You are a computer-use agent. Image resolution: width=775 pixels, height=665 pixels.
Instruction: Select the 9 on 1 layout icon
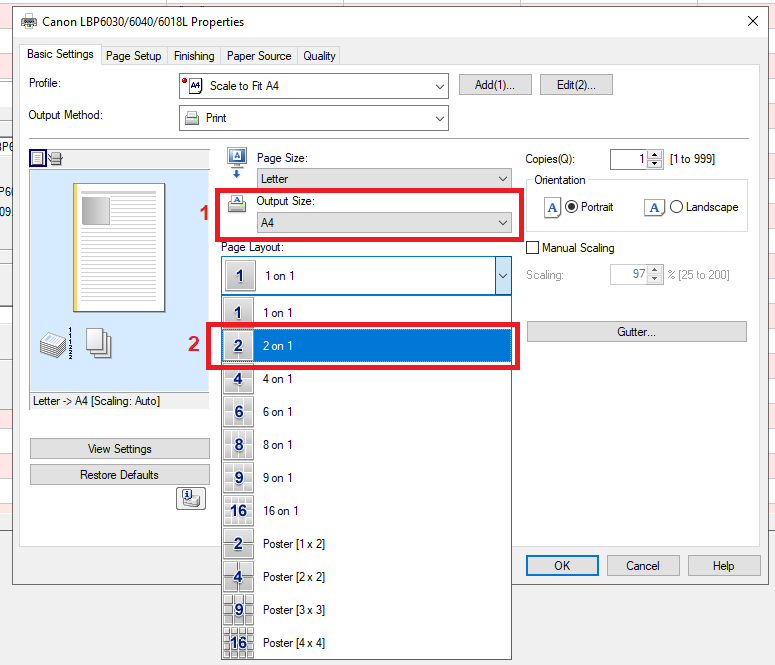click(x=238, y=478)
